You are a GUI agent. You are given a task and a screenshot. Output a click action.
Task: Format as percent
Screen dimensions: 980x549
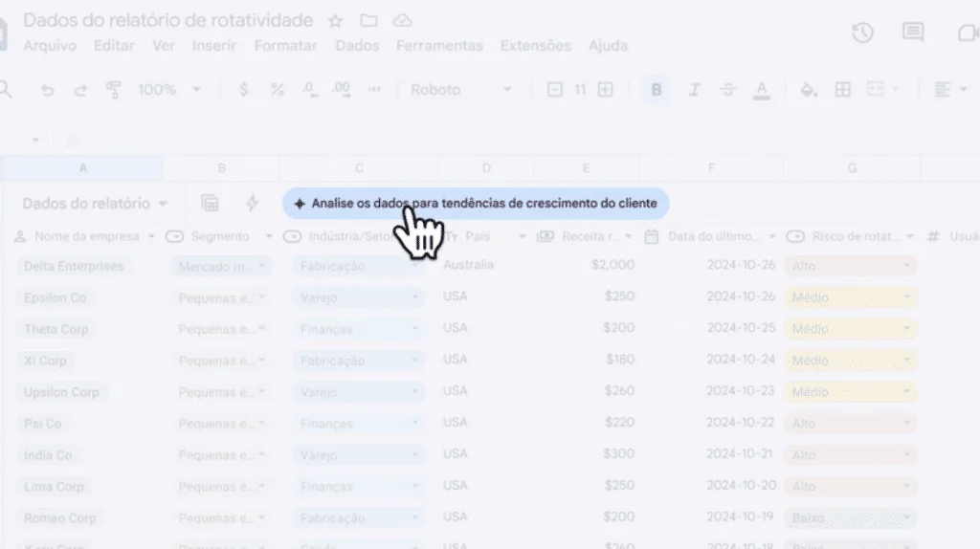click(x=277, y=90)
